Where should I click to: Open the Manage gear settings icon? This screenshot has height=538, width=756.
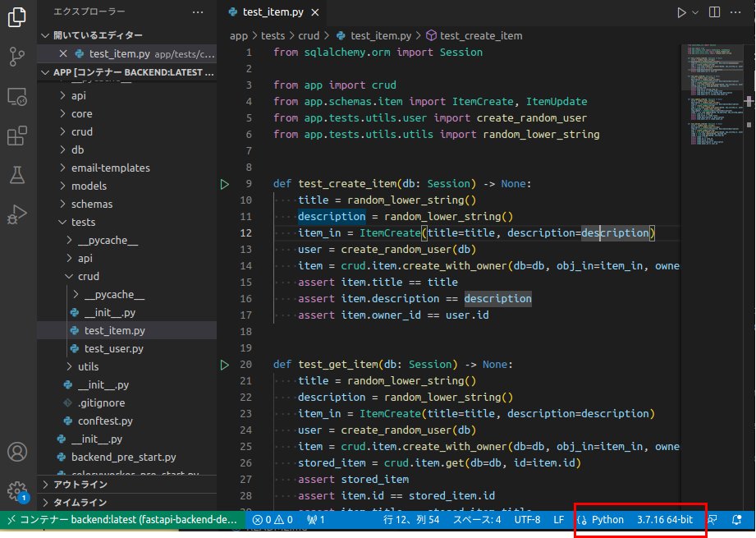(x=17, y=491)
